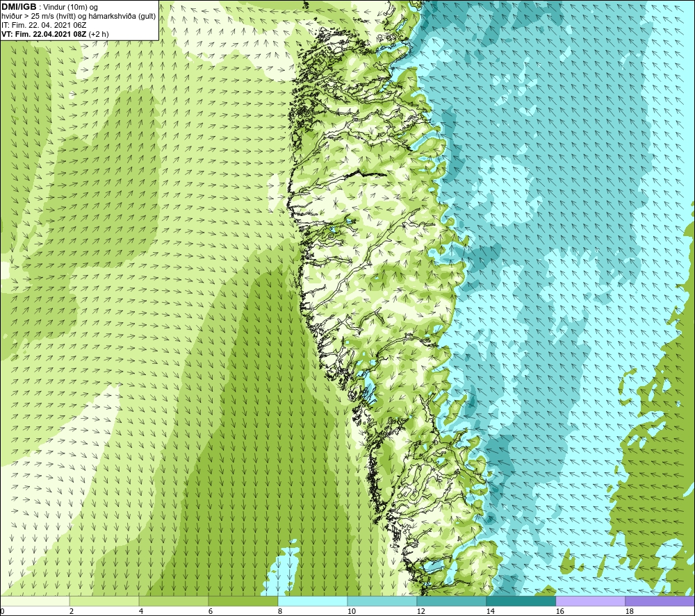Screen dimensions: 695x616
Task: Click the light green 2–4 m/s legend swatch
Action: point(104,601)
